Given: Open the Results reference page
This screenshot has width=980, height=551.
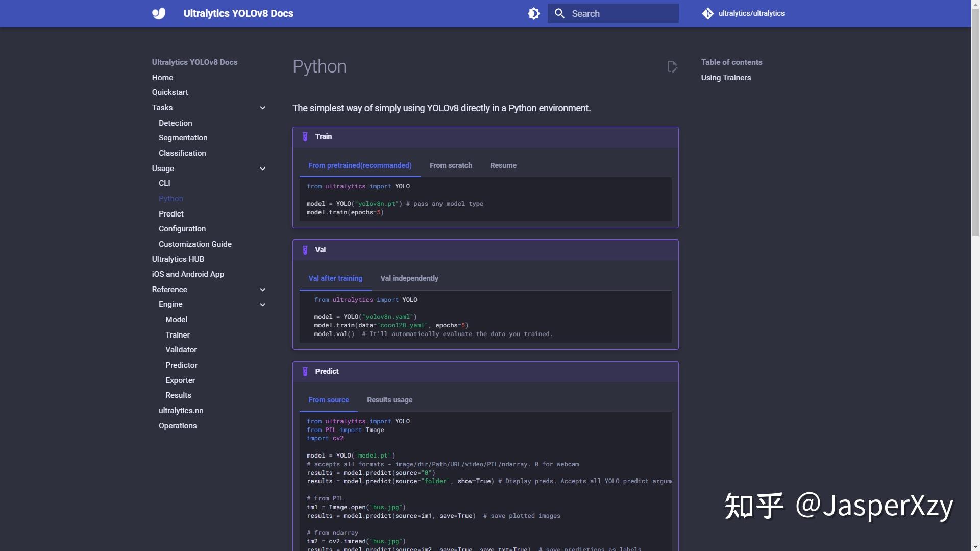Looking at the screenshot, I should 178,395.
